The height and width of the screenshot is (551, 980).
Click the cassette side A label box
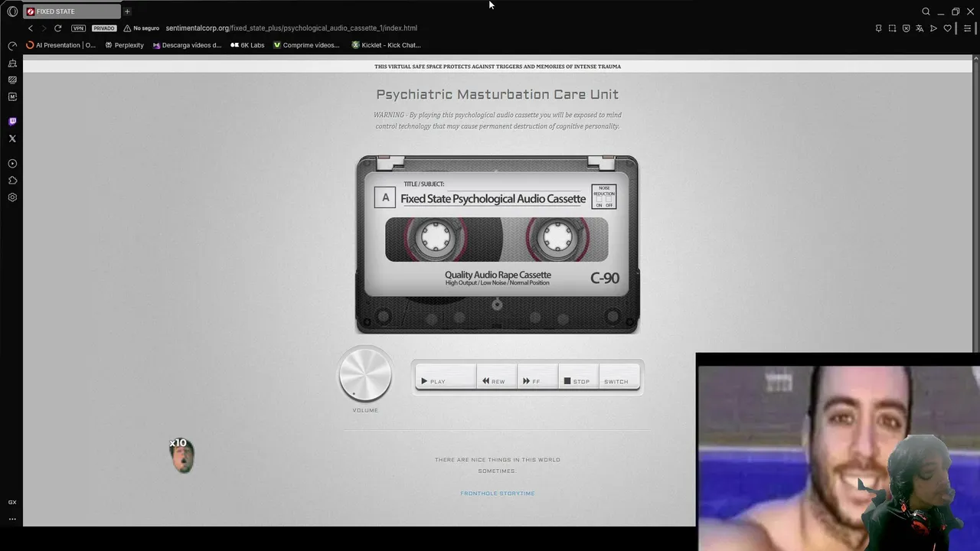tap(385, 197)
